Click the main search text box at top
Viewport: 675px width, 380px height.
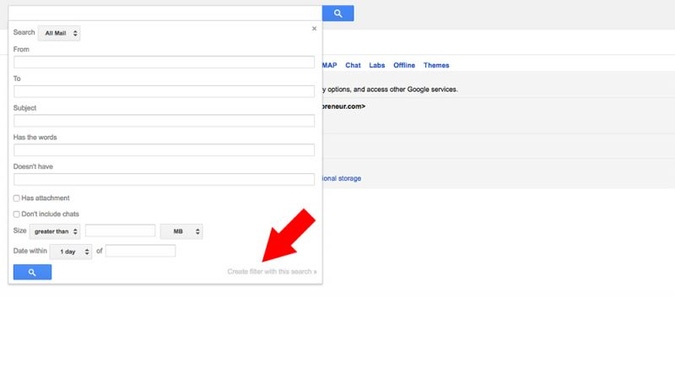165,13
